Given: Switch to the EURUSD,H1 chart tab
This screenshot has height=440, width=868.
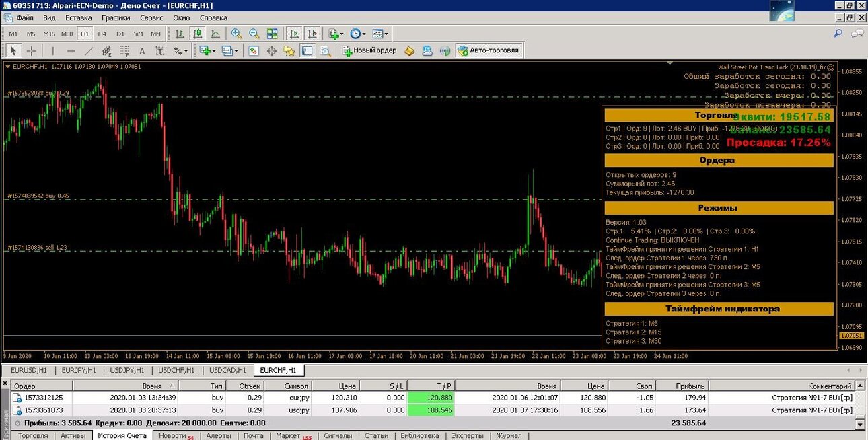Looking at the screenshot, I should [29, 370].
